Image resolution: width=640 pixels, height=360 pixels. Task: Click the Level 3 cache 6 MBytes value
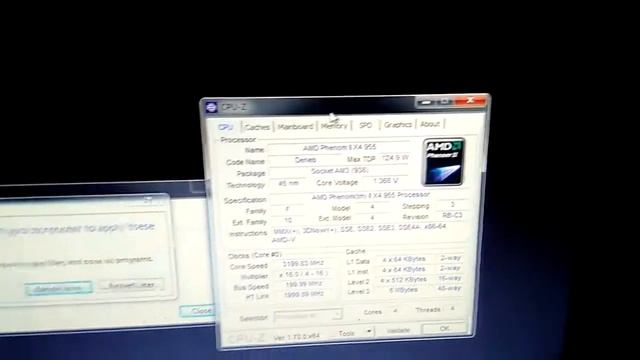(x=404, y=290)
